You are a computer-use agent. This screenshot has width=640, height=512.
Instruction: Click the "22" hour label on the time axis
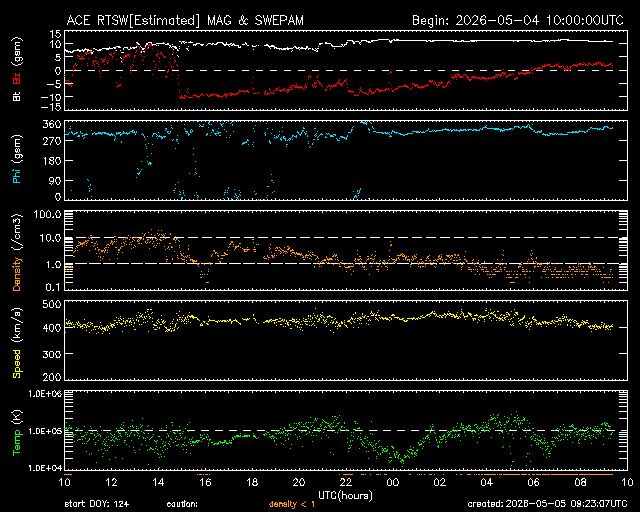(x=346, y=483)
